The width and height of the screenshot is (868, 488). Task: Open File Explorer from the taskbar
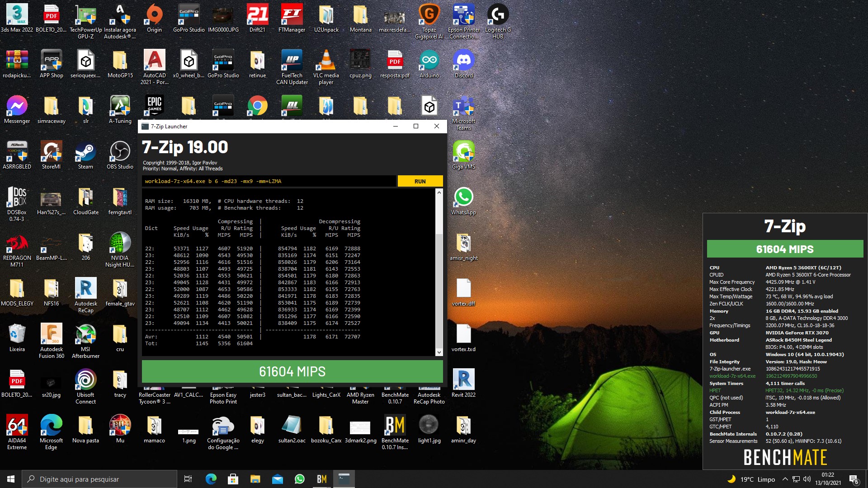click(x=255, y=479)
